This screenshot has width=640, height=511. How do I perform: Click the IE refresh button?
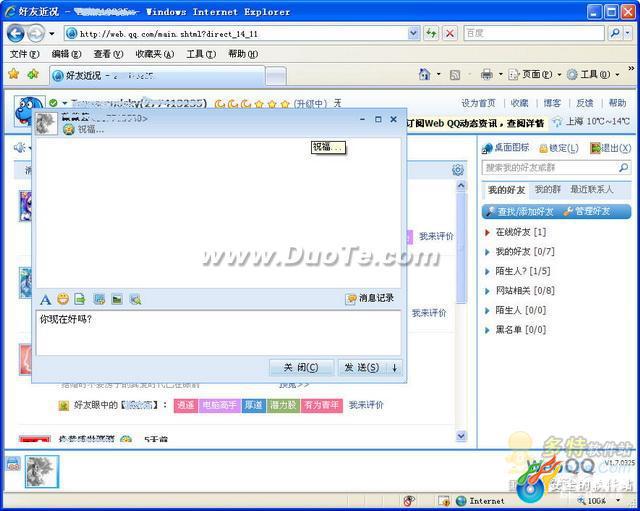[431, 33]
